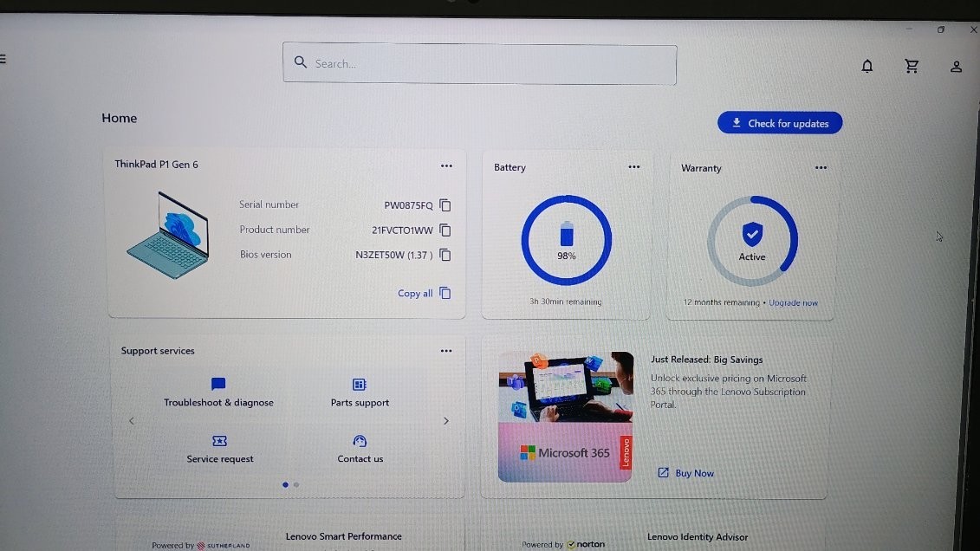Focus the Search input field
The height and width of the screenshot is (551, 980).
[479, 64]
